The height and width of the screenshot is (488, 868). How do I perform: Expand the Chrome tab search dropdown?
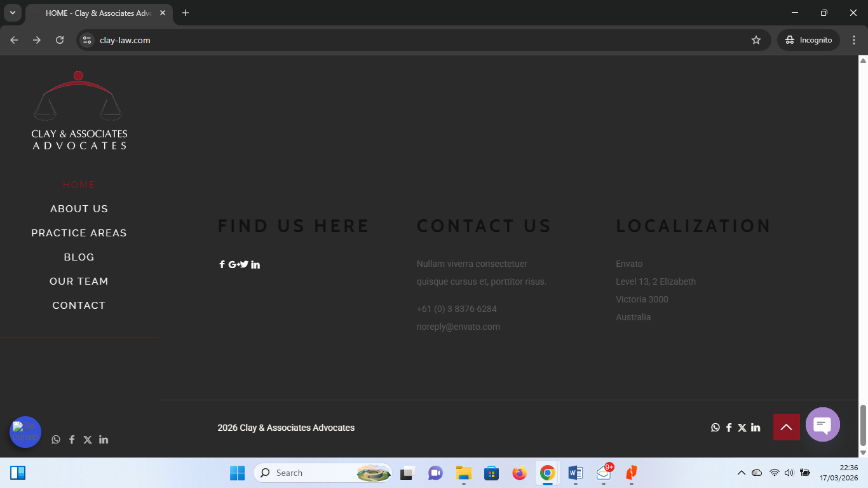click(12, 13)
